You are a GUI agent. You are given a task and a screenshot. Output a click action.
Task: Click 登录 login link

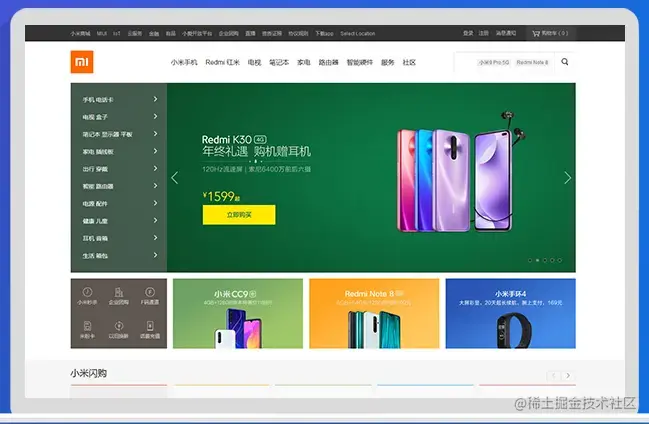(x=468, y=33)
